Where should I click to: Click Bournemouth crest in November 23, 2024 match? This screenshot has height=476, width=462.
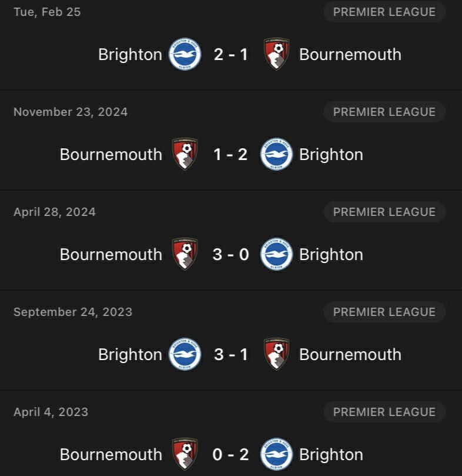[x=185, y=154]
